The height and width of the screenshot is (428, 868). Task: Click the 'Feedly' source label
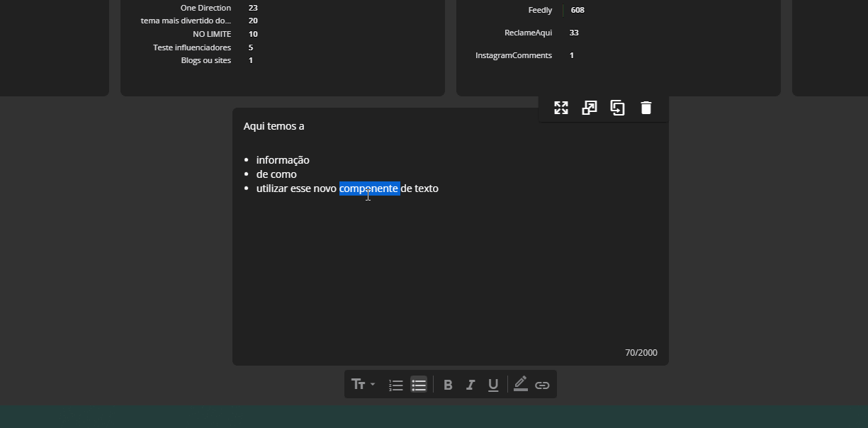tap(540, 10)
